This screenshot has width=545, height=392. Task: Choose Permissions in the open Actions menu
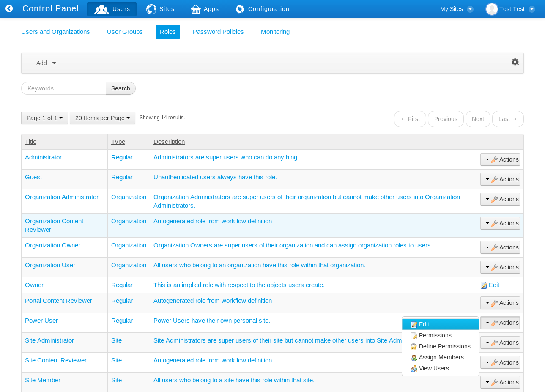[x=441, y=335]
